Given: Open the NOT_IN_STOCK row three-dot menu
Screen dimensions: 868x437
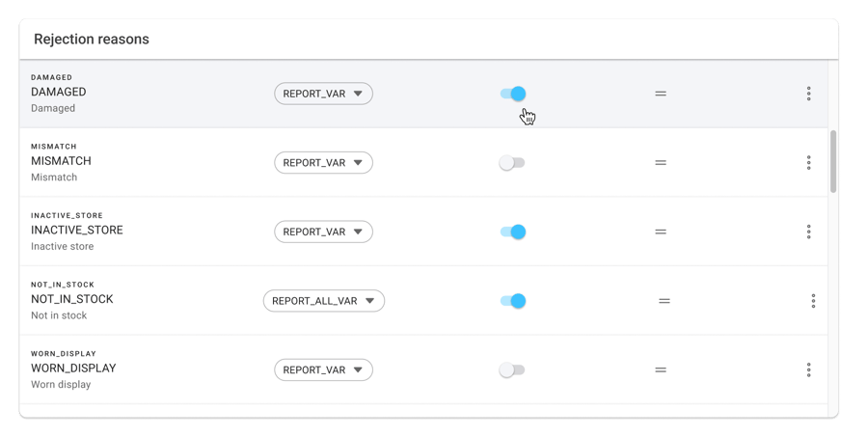Looking at the screenshot, I should tap(813, 301).
